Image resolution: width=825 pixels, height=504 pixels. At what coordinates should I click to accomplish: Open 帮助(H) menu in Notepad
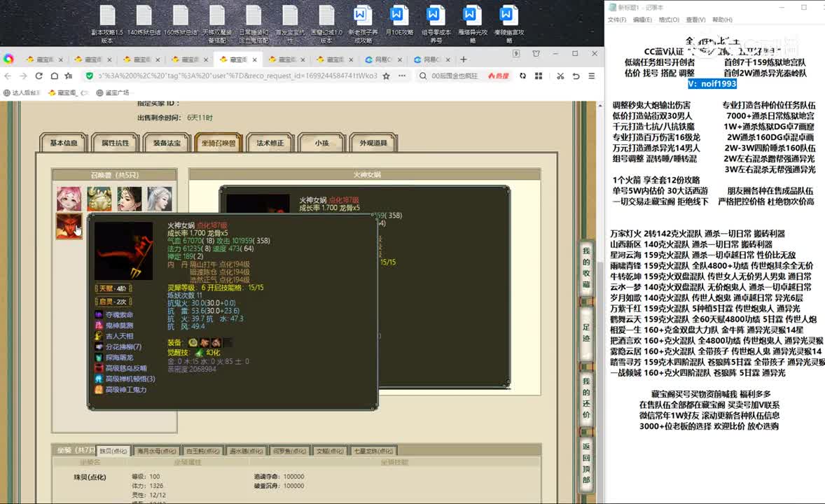[x=723, y=20]
